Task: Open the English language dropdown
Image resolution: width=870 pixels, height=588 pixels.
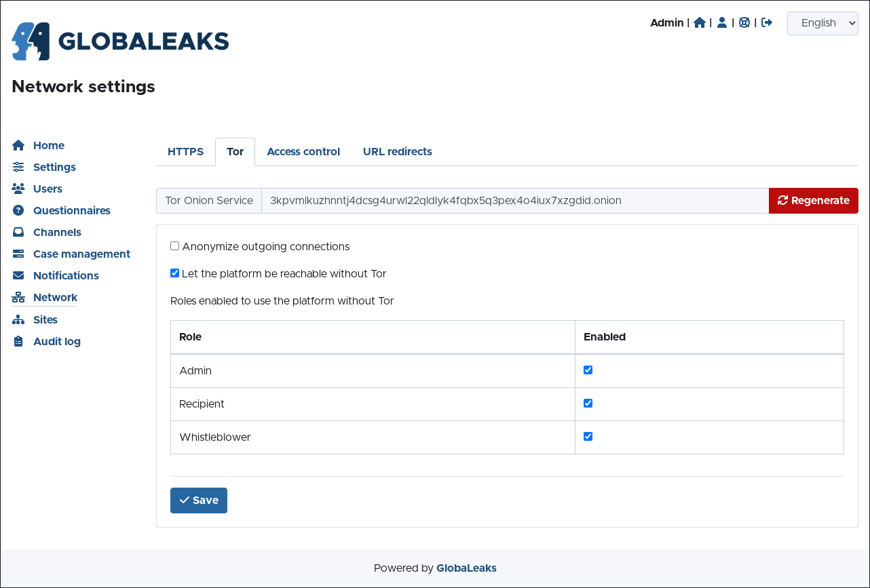Action: tap(822, 23)
